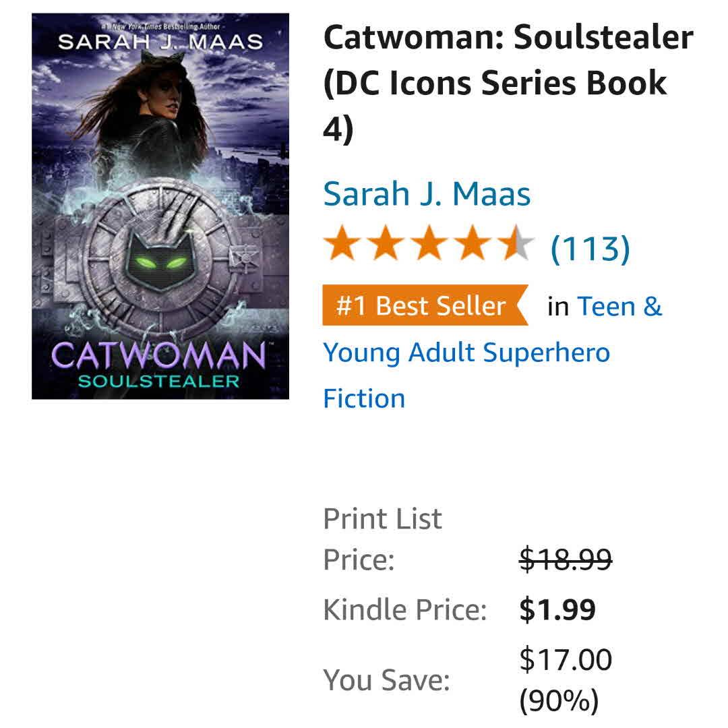Screen dimensions: 728x728
Task: Click the "Print List" price label
Action: (x=382, y=519)
